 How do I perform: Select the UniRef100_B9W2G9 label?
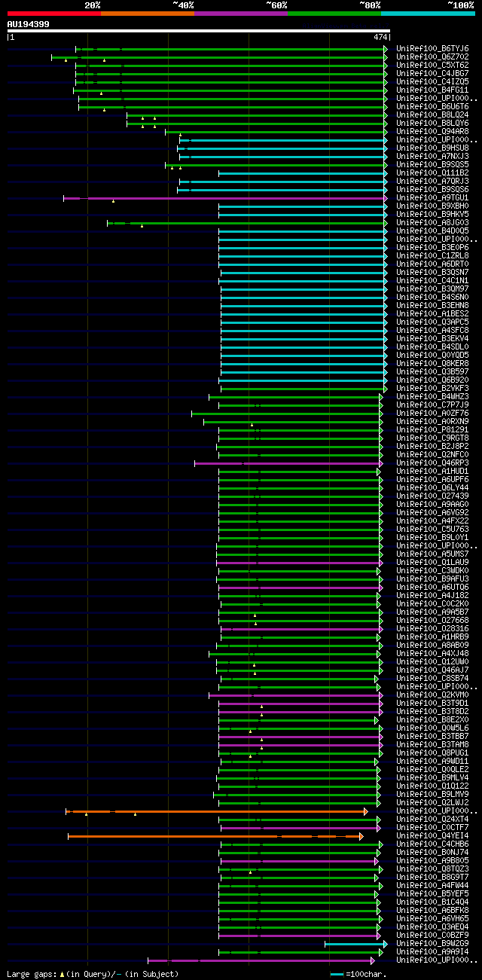432,943
